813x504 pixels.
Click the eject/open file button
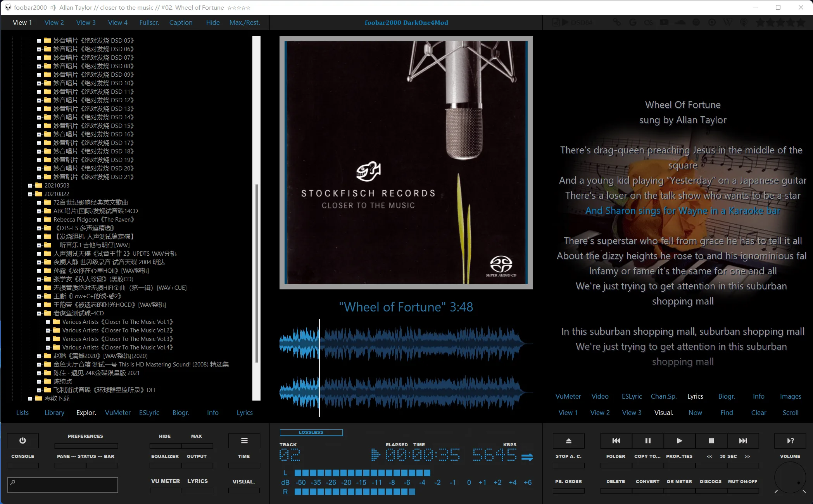(569, 440)
